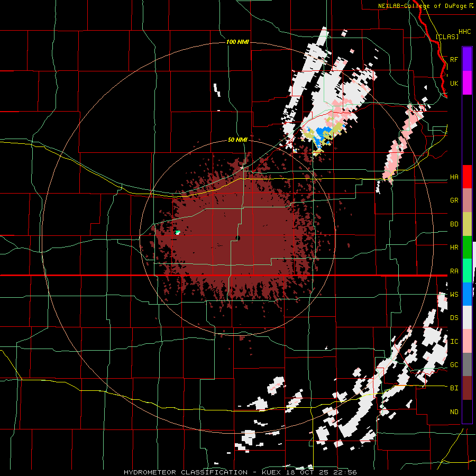476x476 pixels.
Task: Click the "WS" legend label
Action: [x=454, y=295]
